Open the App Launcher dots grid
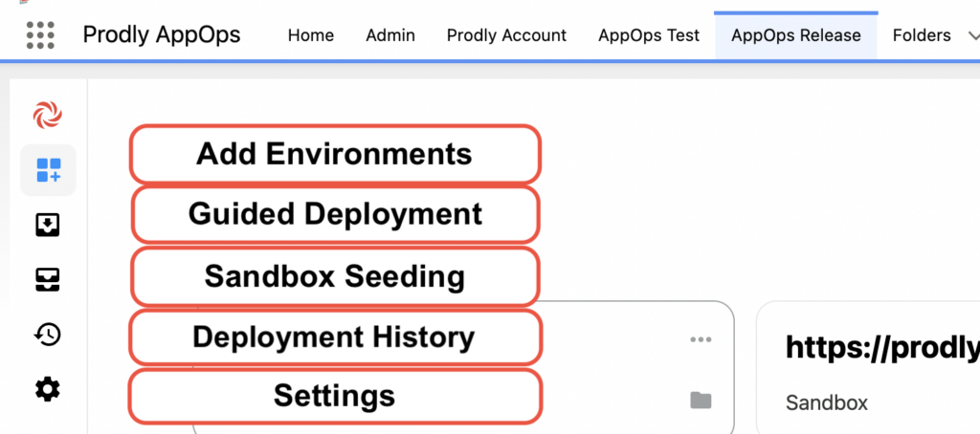This screenshot has height=434, width=980. 40,35
